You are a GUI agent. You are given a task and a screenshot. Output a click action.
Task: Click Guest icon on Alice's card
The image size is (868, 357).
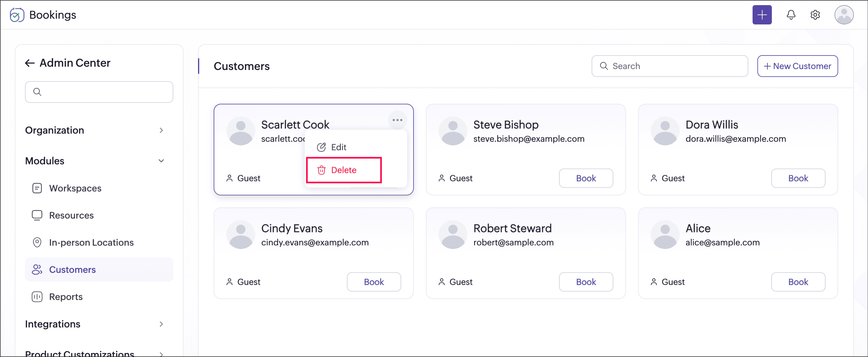pyautogui.click(x=654, y=282)
